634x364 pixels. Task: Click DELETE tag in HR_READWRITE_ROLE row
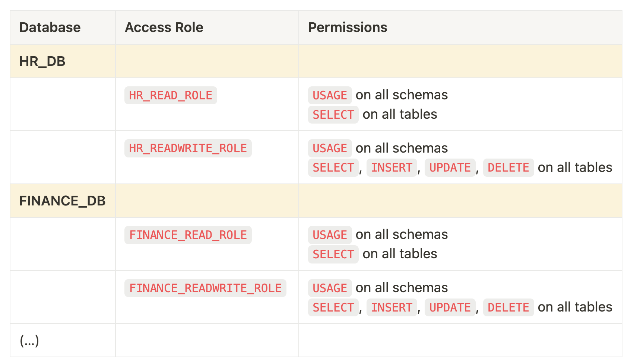pyautogui.click(x=508, y=168)
